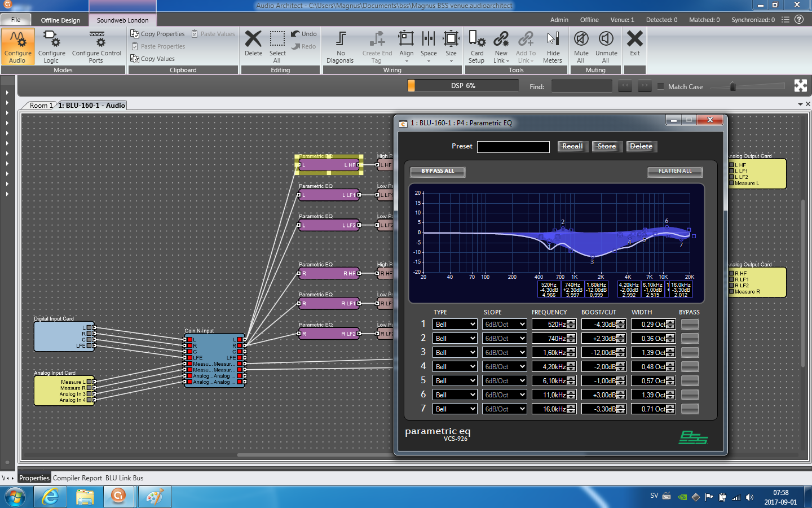Toggle bypass for EQ band 6
Viewport: 812px width, 508px height.
click(690, 395)
